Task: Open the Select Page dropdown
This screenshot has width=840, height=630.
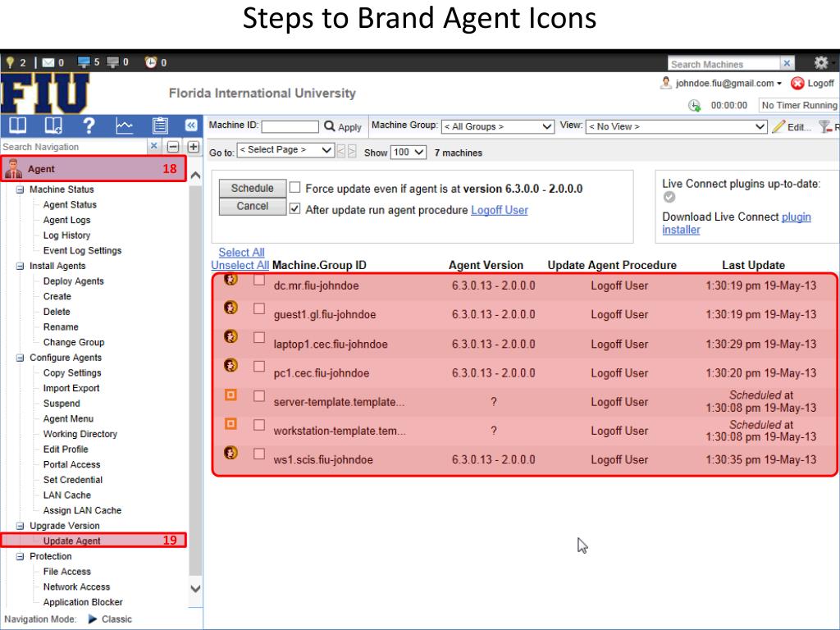Action: pos(285,150)
